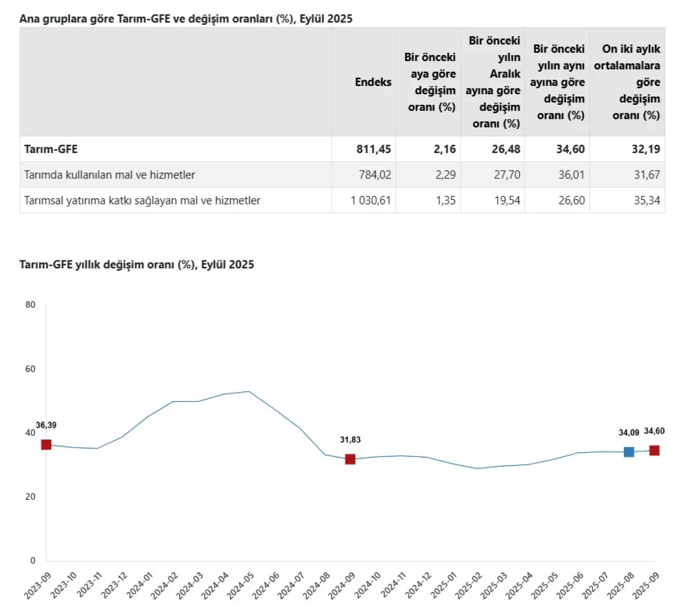Select 'Tarımsal yatırıma katkı sağlayan' row label
Viewport: 685px width, 616px height.
click(142, 201)
